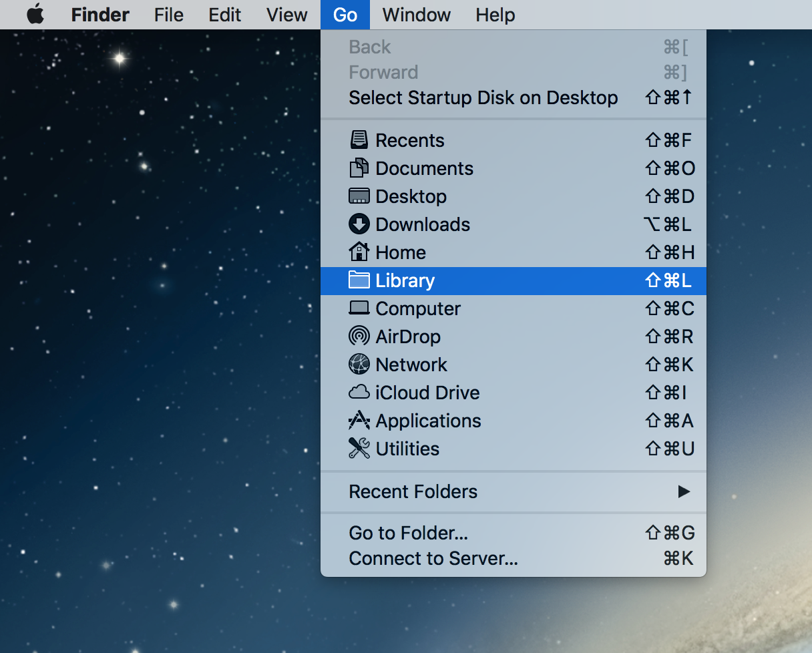Select the Home label text

tap(401, 252)
